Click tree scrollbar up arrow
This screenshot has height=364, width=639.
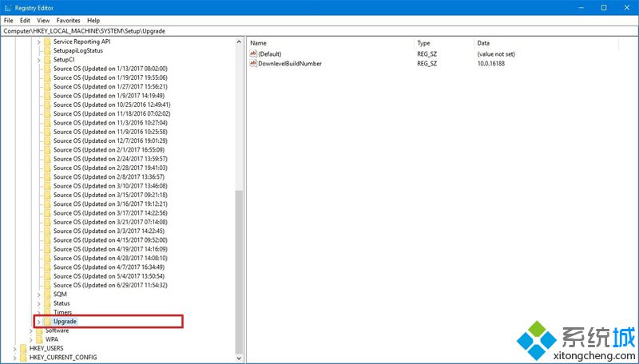239,42
